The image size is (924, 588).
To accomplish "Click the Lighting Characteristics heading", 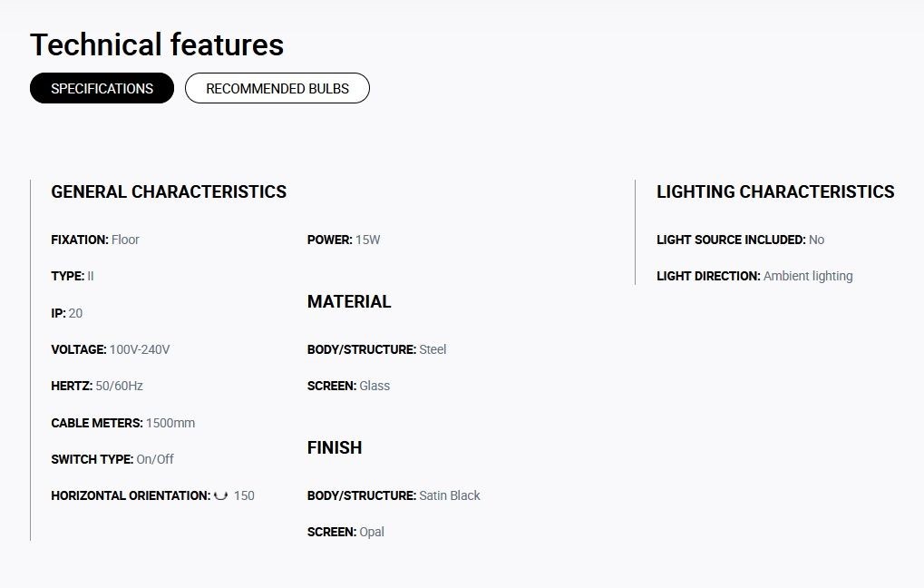I will pyautogui.click(x=775, y=191).
